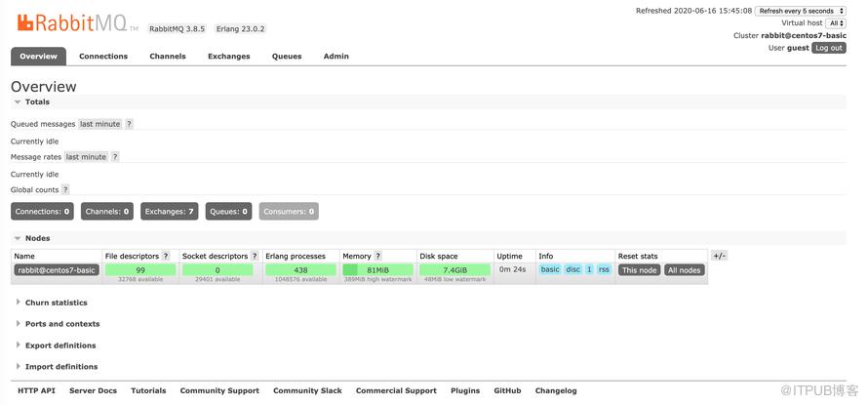
Task: Reset stats for All nodes
Action: point(685,269)
